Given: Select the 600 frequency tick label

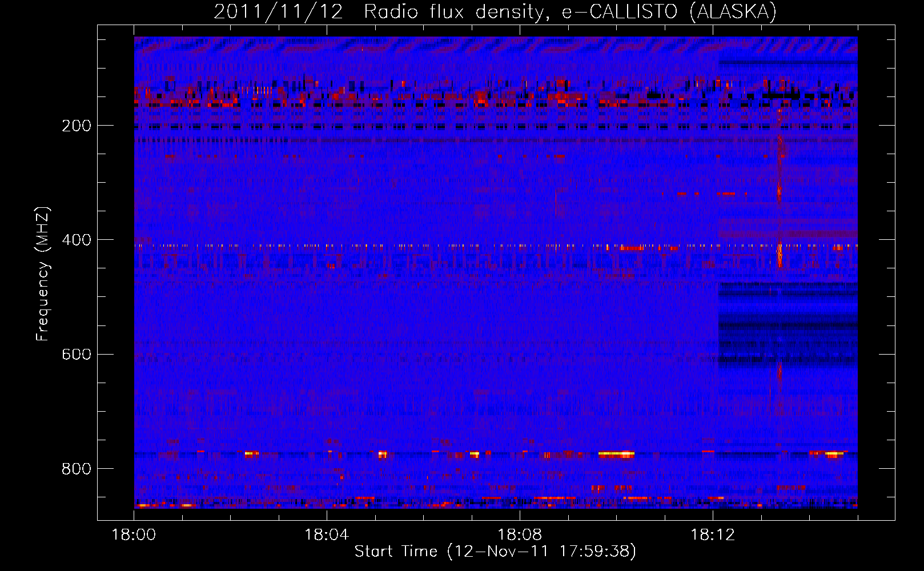Looking at the screenshot, I should [x=77, y=354].
